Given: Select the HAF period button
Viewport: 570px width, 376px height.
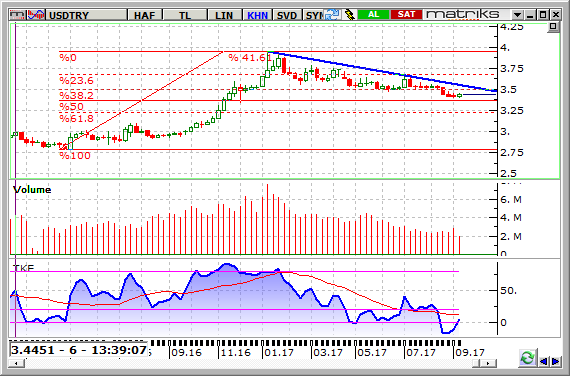Looking at the screenshot, I should point(144,15).
